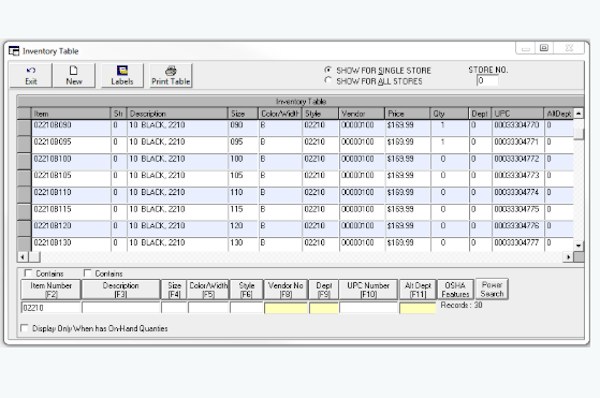The image size is (600, 398).
Task: Click item number 022108120
Action: tap(52, 225)
